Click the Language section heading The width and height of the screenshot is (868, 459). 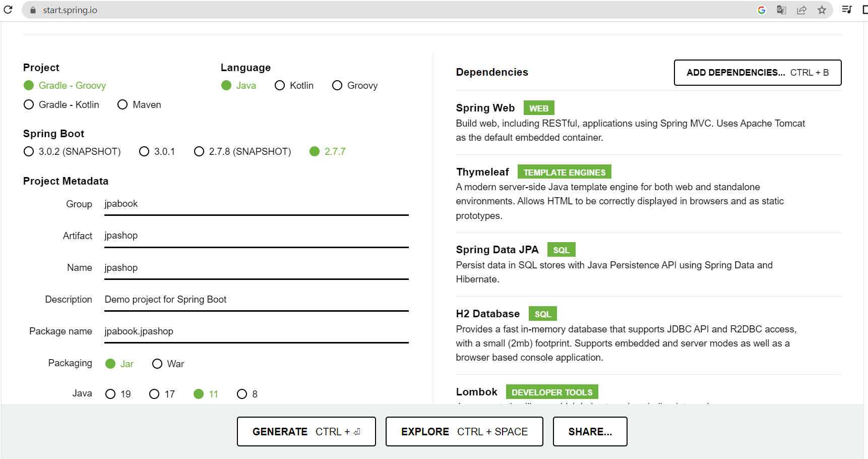pyautogui.click(x=245, y=68)
